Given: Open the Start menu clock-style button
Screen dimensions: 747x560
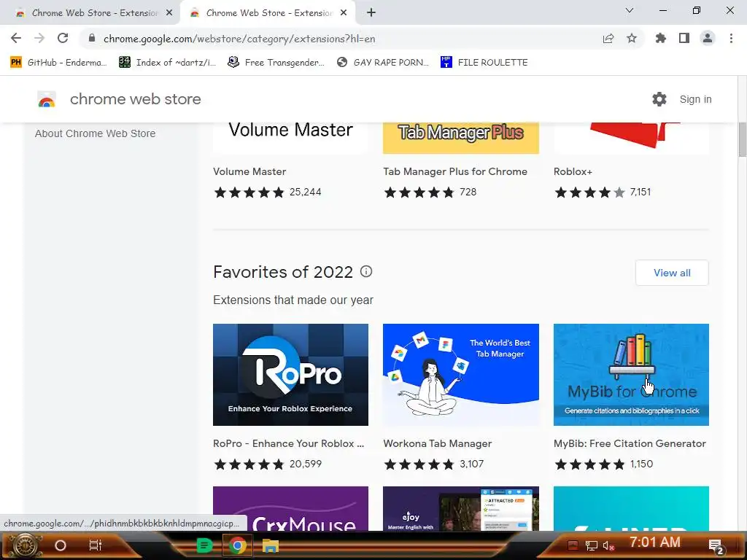Looking at the screenshot, I should click(25, 545).
